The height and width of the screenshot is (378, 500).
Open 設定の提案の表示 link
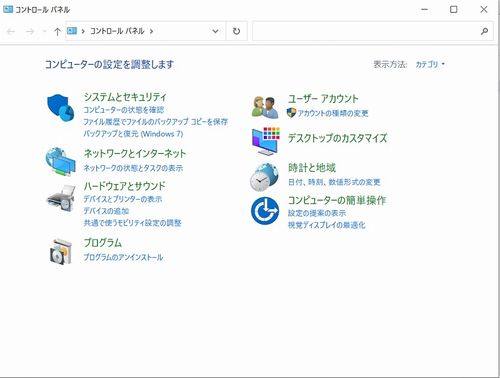[317, 213]
